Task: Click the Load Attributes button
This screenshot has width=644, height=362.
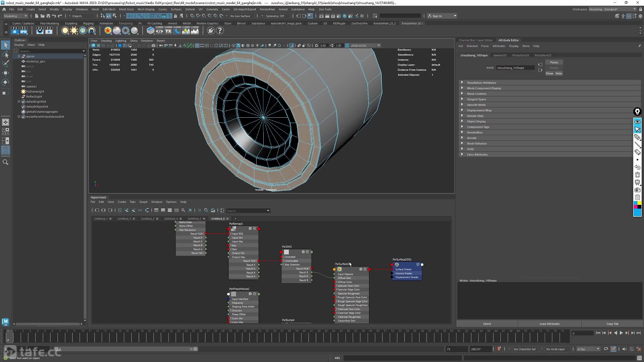Action: click(549, 324)
